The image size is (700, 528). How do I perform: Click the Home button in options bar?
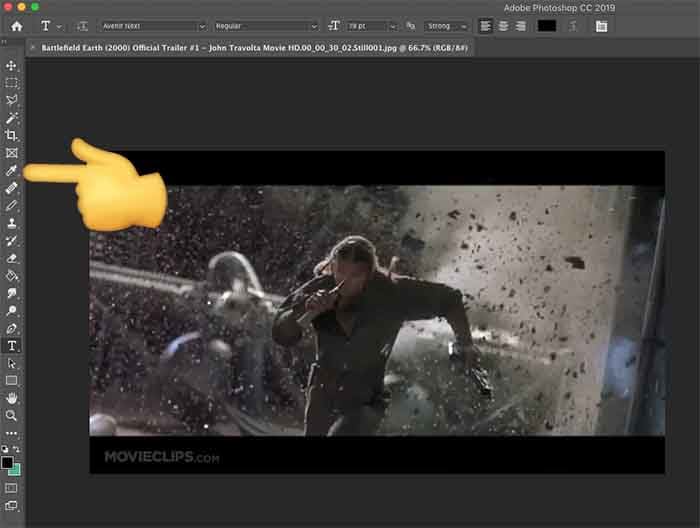pos(16,26)
